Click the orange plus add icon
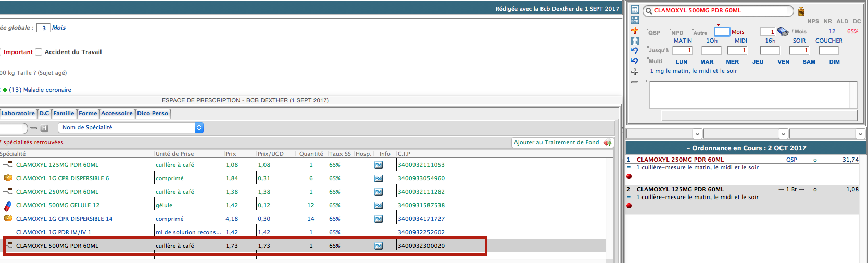The image size is (868, 263). click(635, 30)
